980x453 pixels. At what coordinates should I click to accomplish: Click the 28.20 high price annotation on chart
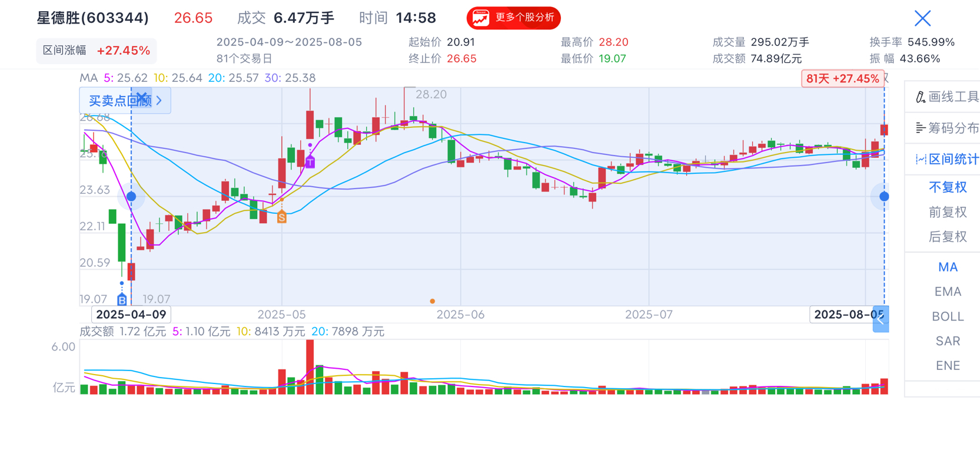pyautogui.click(x=431, y=94)
